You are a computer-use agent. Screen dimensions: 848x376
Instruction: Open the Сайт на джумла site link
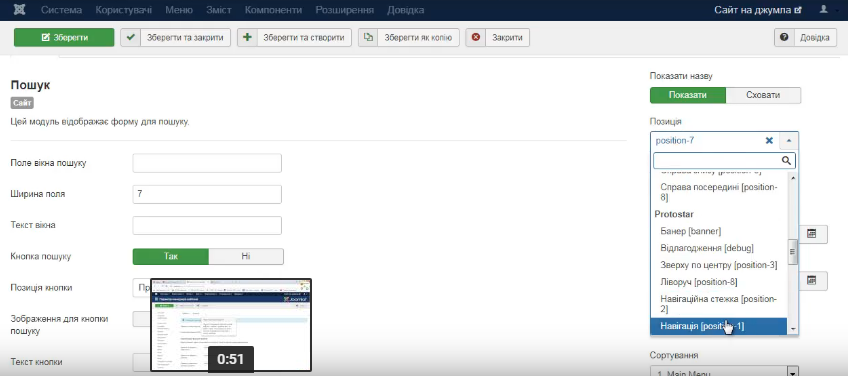click(x=757, y=10)
